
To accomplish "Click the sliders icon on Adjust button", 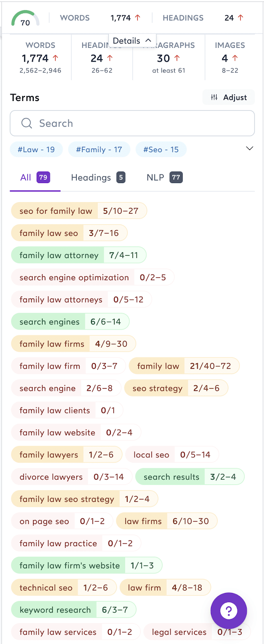I will tap(214, 97).
